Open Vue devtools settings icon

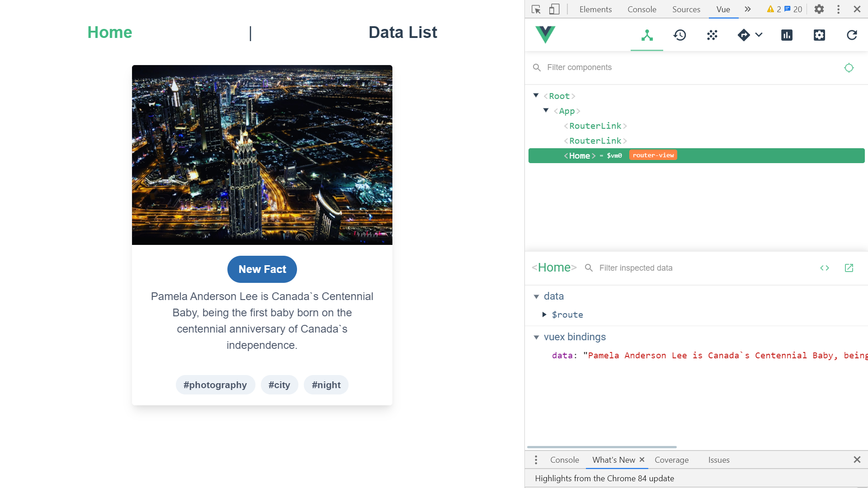coord(819,35)
